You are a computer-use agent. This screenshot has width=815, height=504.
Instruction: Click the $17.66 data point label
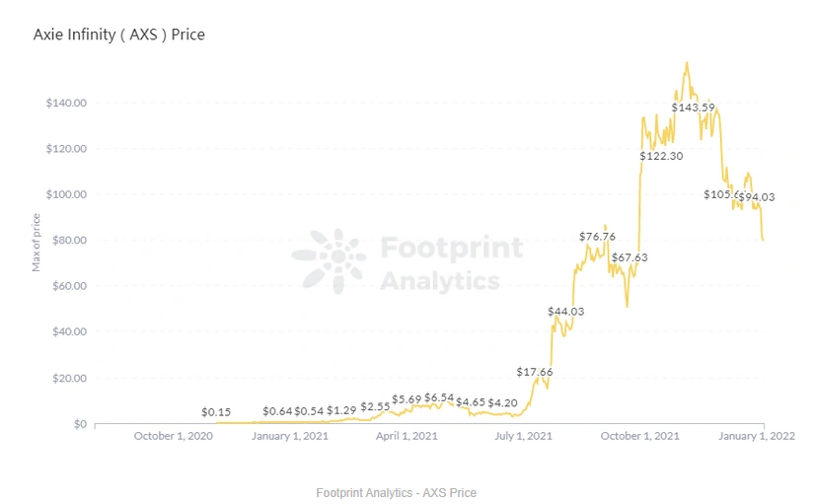click(535, 372)
